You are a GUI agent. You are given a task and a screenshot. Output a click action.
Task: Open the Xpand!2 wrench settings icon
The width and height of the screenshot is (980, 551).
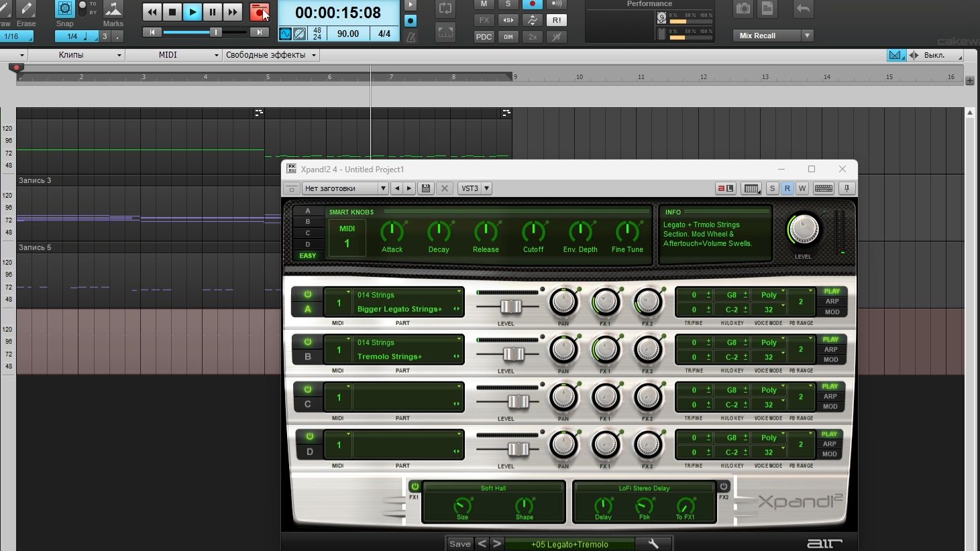653,544
